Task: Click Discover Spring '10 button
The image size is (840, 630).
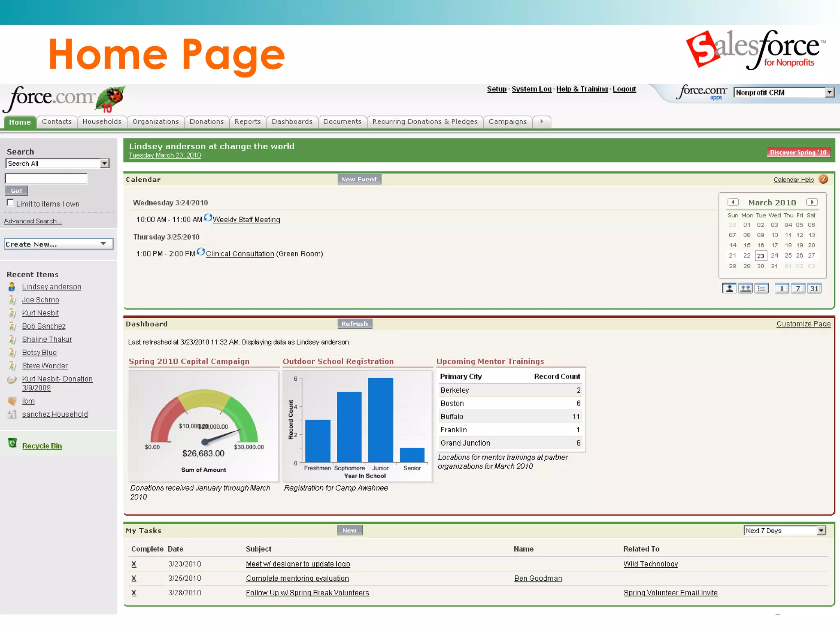Action: point(798,152)
